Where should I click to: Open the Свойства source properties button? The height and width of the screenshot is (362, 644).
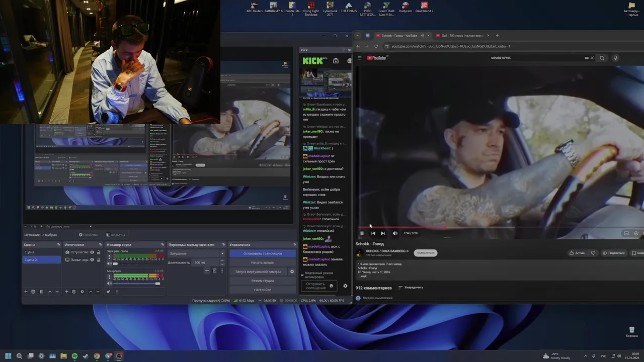tap(88, 235)
